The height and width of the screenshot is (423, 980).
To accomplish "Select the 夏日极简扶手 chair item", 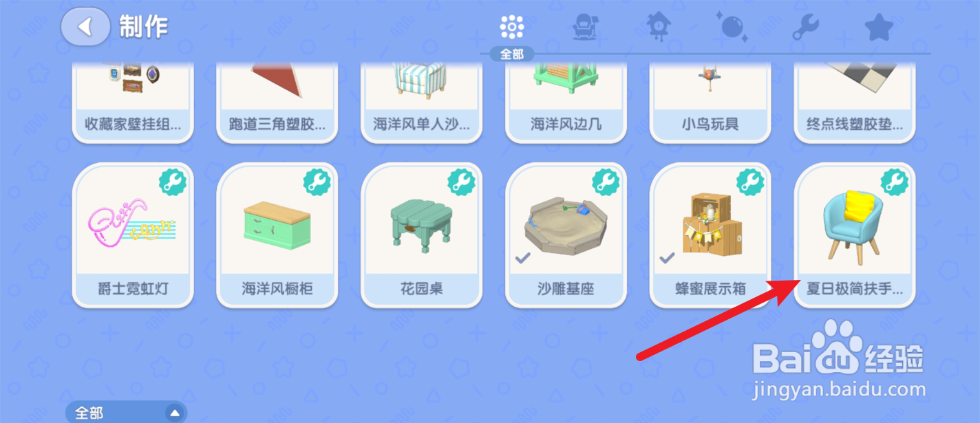I will tap(855, 235).
